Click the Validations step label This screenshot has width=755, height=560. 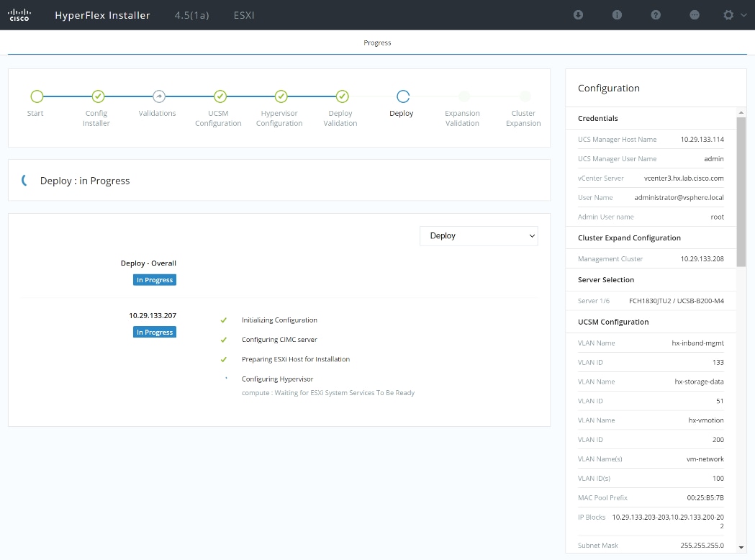157,113
